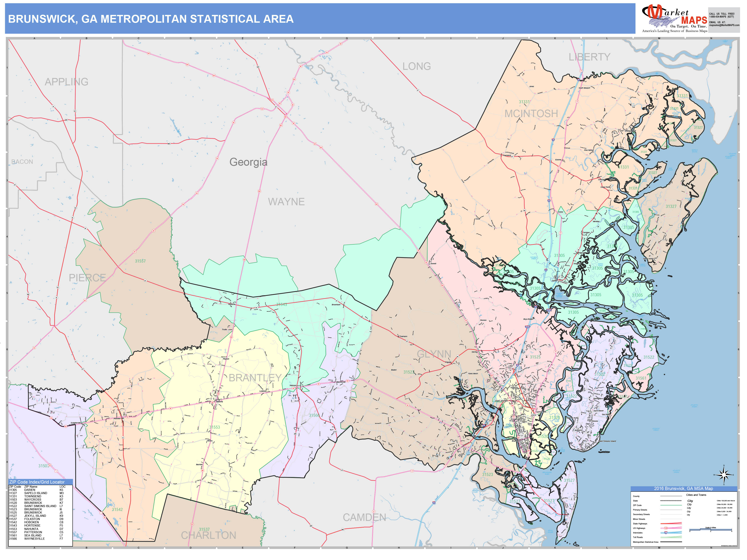
Task: Click the Interstate shield symbol in the legend
Action: coord(666,533)
